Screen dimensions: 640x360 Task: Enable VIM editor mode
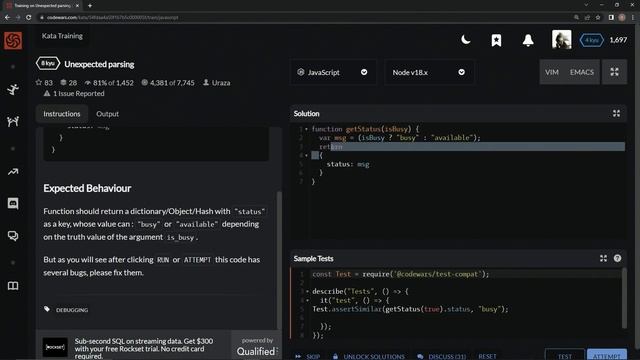(551, 72)
